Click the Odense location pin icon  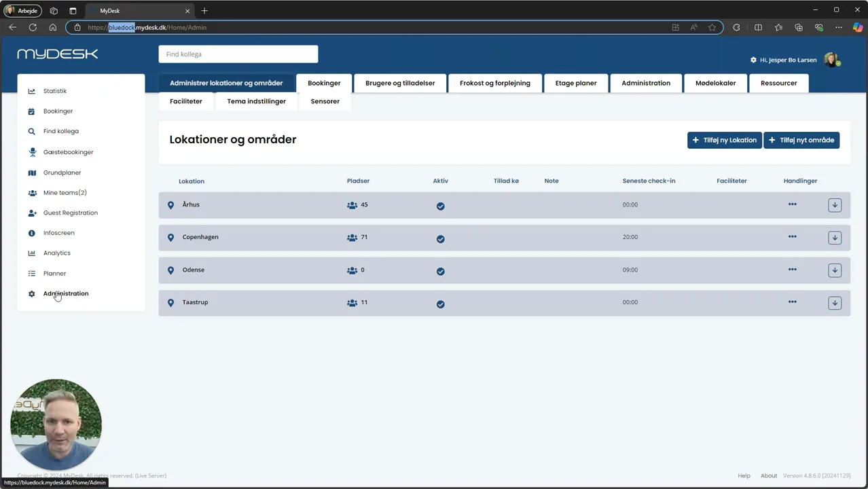[170, 270]
